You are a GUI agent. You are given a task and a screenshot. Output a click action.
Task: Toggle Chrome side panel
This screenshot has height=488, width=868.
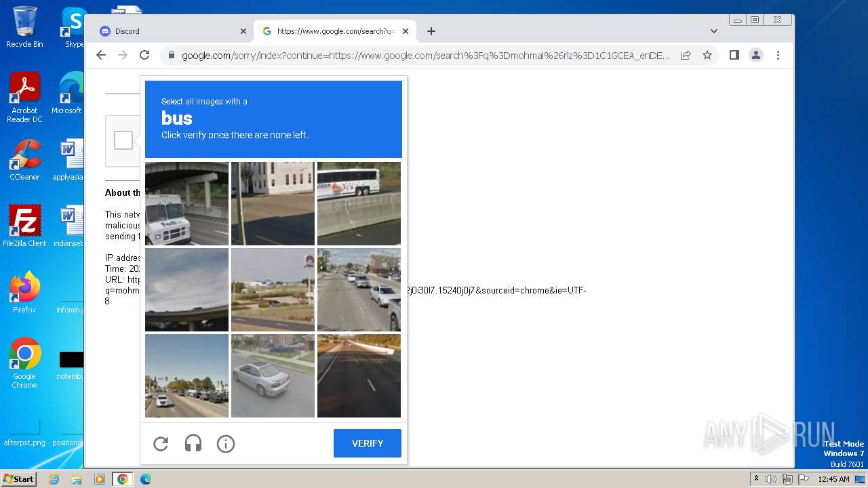coord(734,55)
